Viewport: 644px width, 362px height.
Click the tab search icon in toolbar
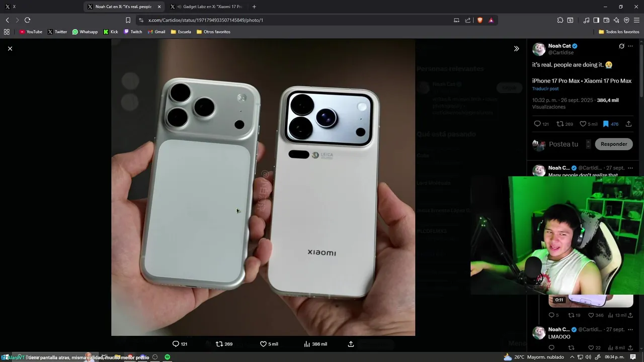pos(570,20)
